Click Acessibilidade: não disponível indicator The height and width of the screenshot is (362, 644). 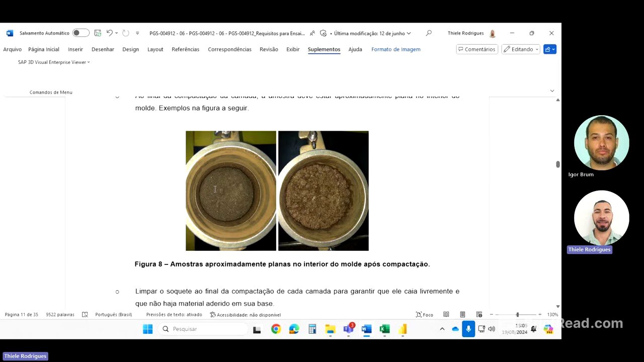coord(246,315)
